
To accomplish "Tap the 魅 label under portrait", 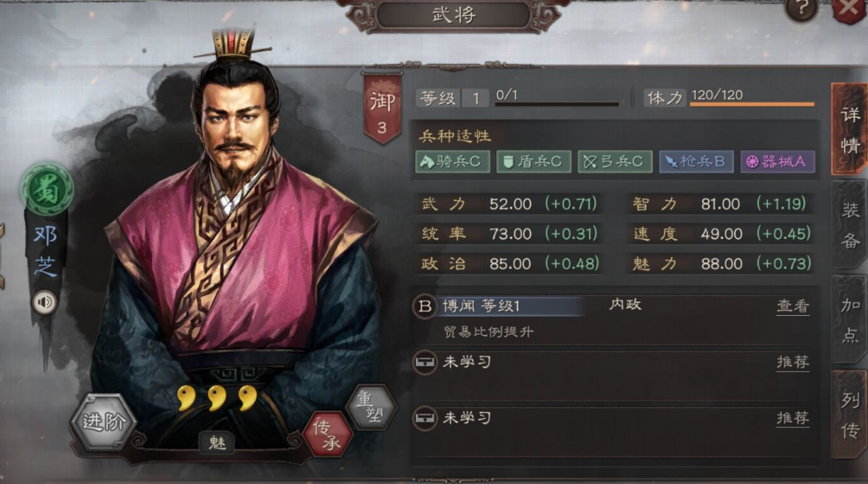I will pos(216,442).
